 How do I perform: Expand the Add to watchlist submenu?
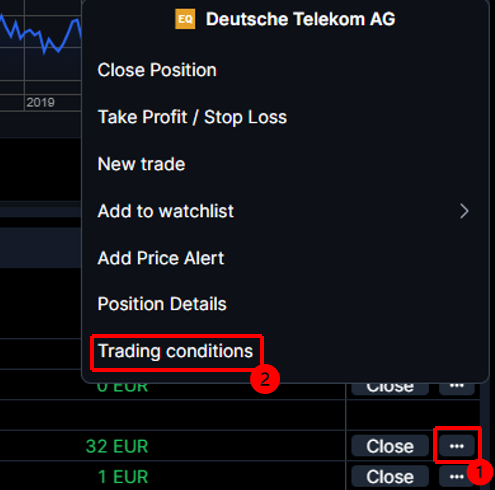285,211
